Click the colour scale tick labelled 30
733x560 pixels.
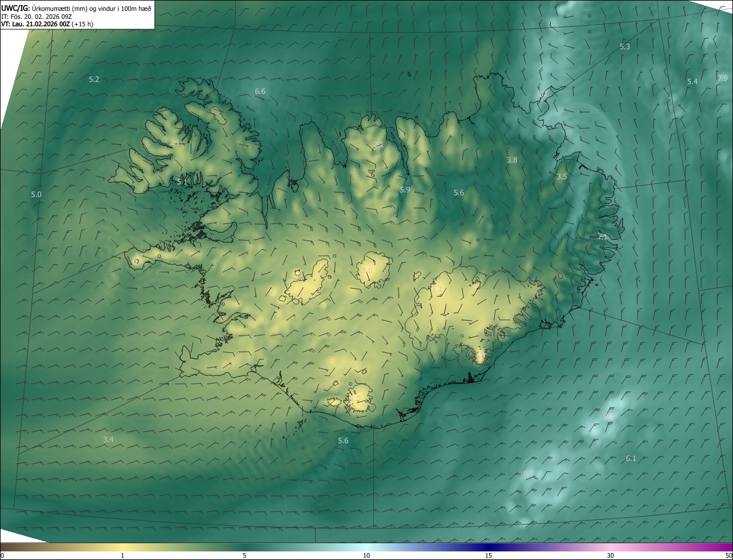[x=610, y=555]
